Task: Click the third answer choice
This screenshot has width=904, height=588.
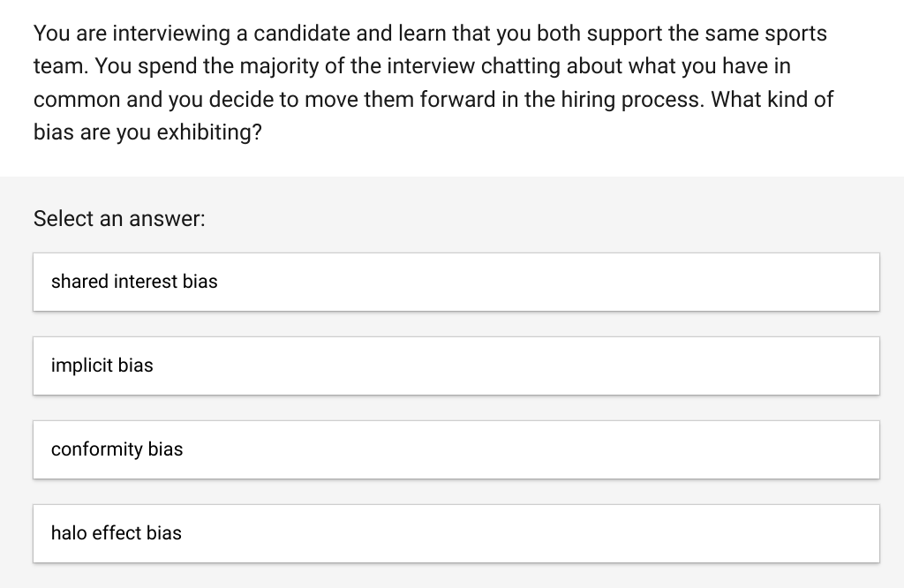Action: [x=456, y=449]
